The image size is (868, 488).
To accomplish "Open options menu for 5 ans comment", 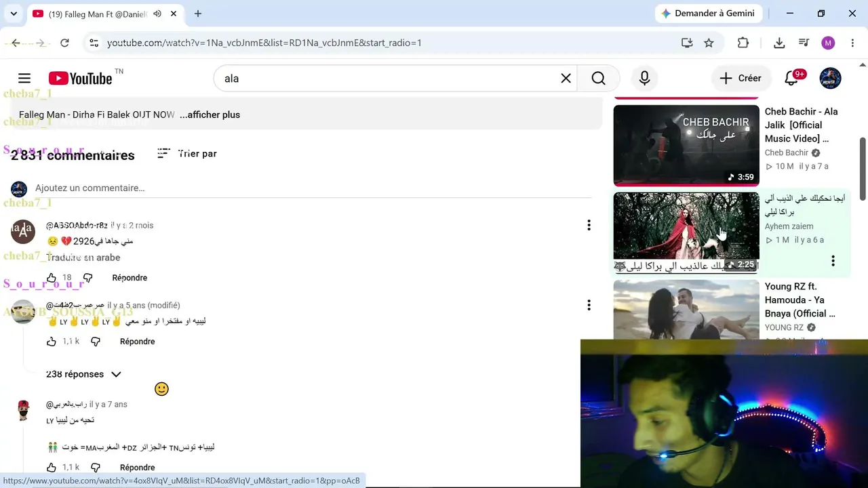I will (589, 305).
